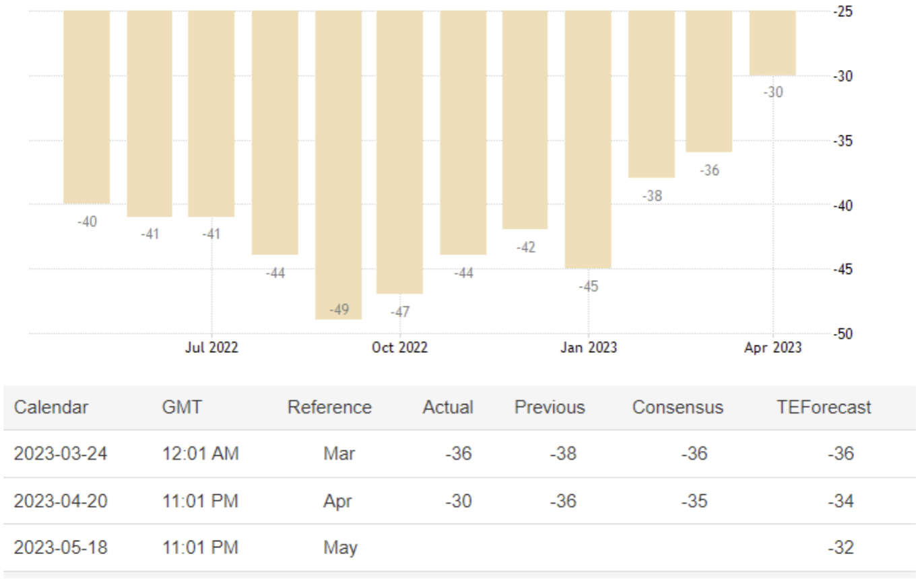The image size is (924, 579).
Task: Open the 2023-03-24 calendar entry
Action: click(61, 454)
